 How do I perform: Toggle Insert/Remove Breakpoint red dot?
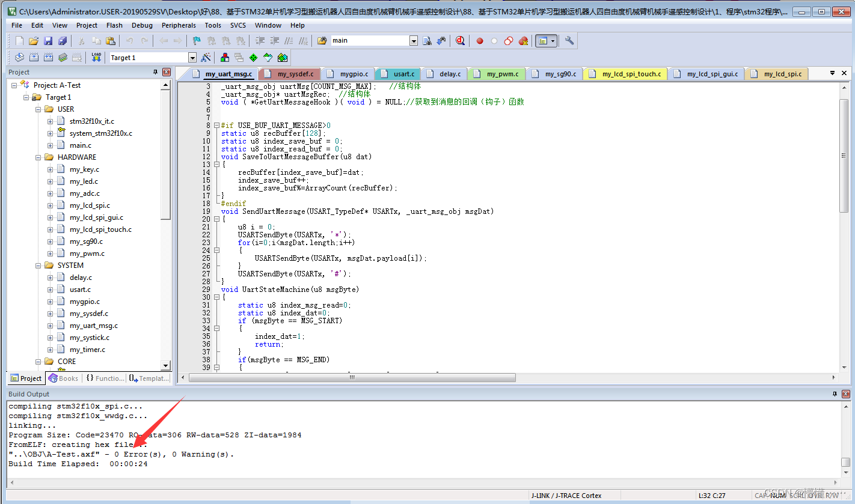coord(480,41)
